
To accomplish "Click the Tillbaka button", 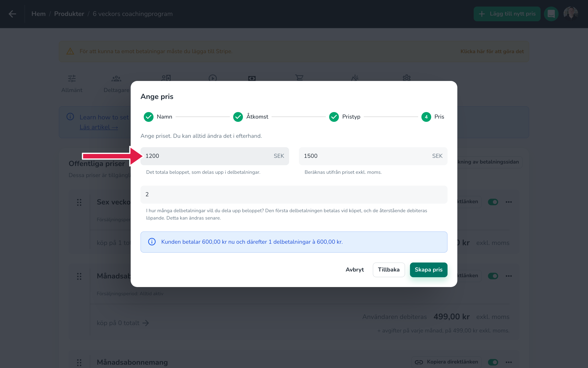I will [x=389, y=270].
